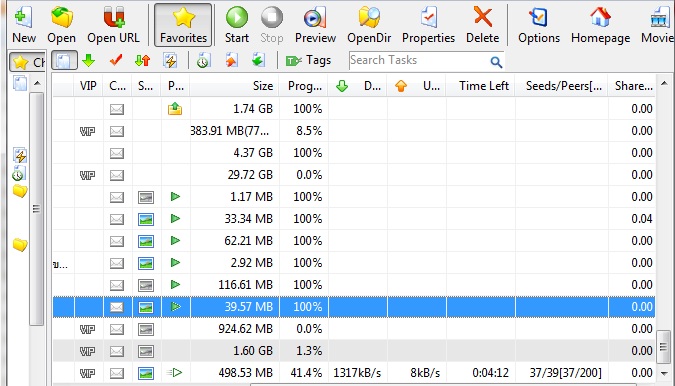Image resolution: width=675 pixels, height=386 pixels.
Task: Sort tasks by Time Left column header
Action: 481,86
